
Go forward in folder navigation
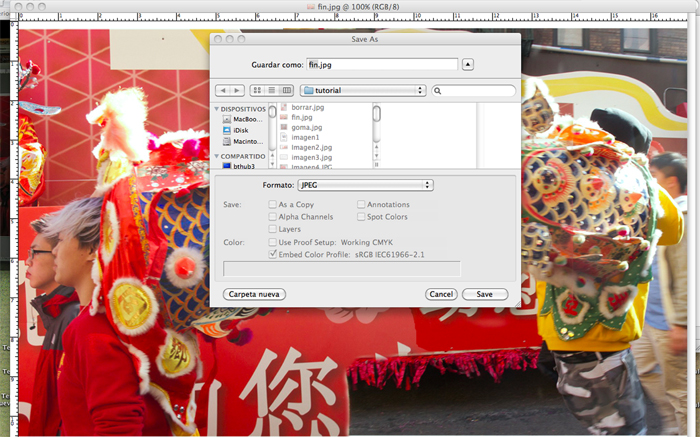point(237,91)
